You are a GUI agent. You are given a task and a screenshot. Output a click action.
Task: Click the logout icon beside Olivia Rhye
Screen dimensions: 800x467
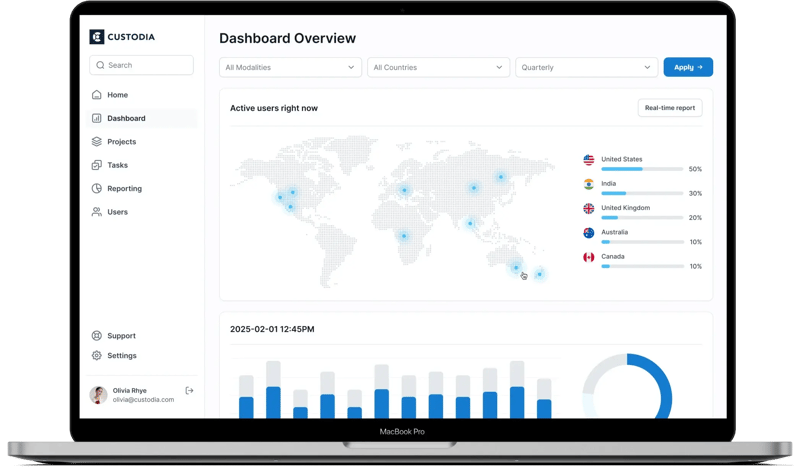coord(189,390)
